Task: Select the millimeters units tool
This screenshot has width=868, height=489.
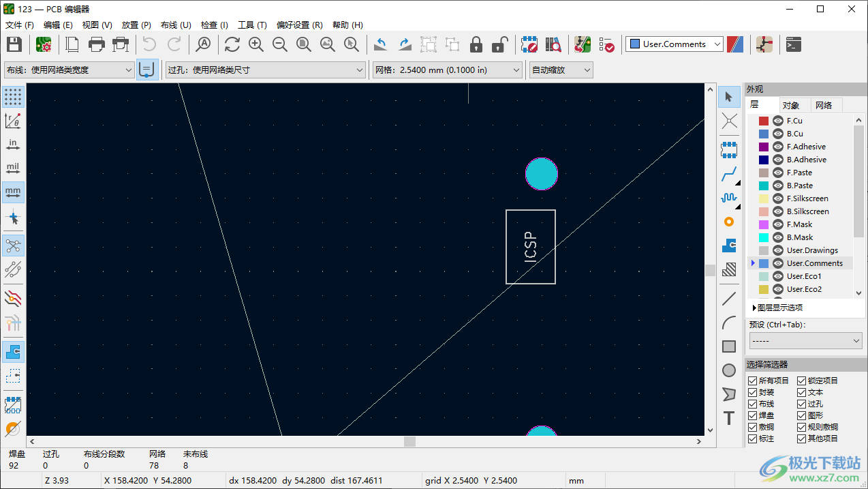Action: (13, 192)
